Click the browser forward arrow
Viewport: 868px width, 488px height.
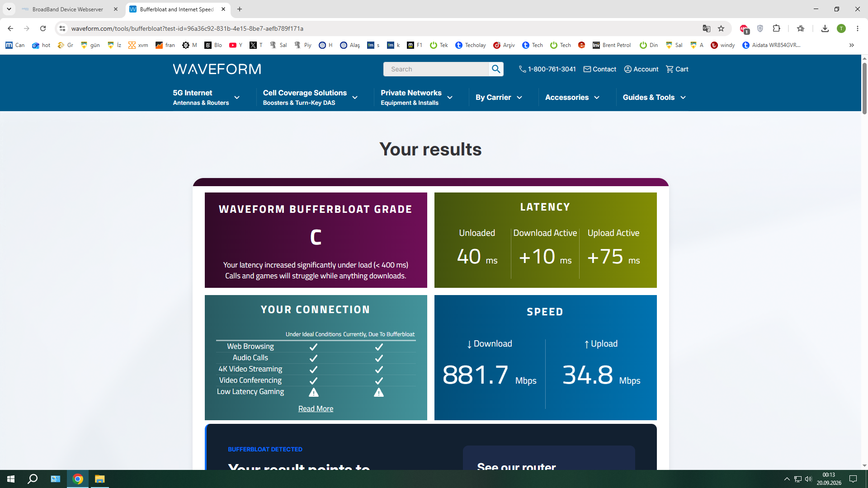27,28
